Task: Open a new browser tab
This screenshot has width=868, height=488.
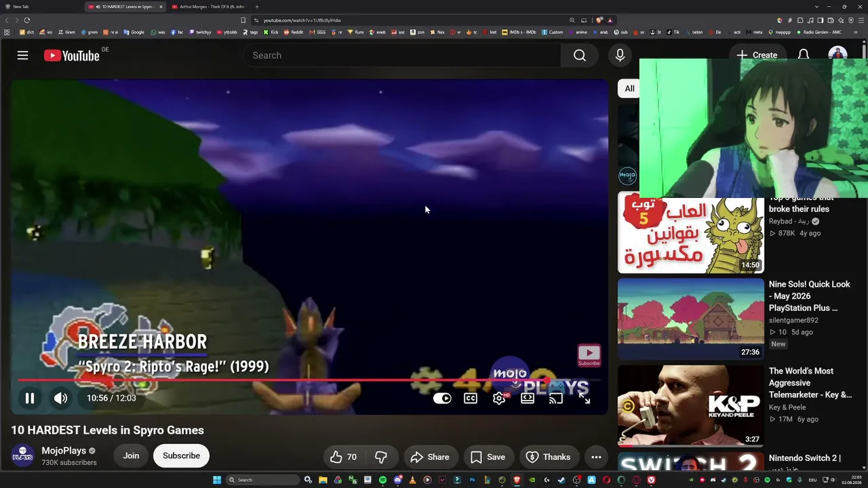Action: pyautogui.click(x=256, y=7)
